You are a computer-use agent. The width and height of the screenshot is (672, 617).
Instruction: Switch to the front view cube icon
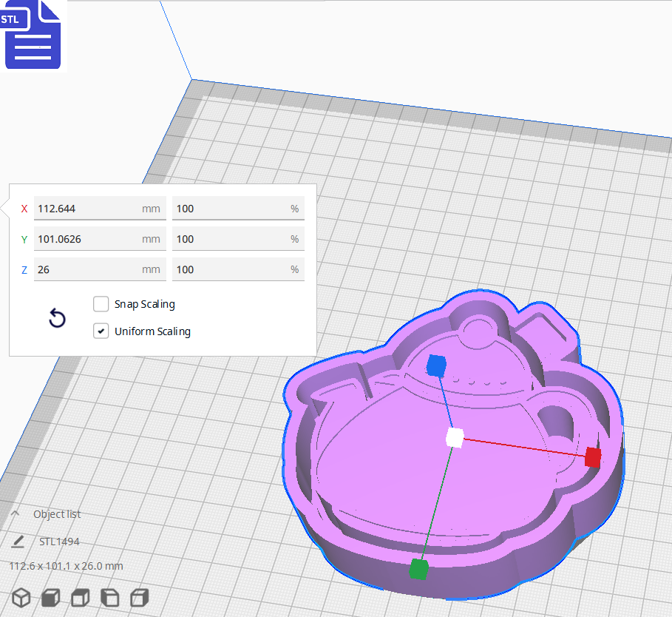coord(50,598)
